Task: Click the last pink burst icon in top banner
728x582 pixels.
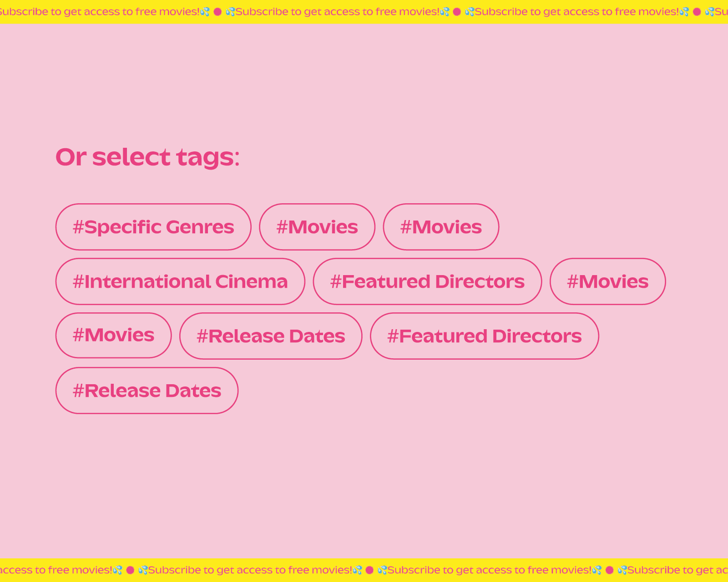Action: point(697,12)
